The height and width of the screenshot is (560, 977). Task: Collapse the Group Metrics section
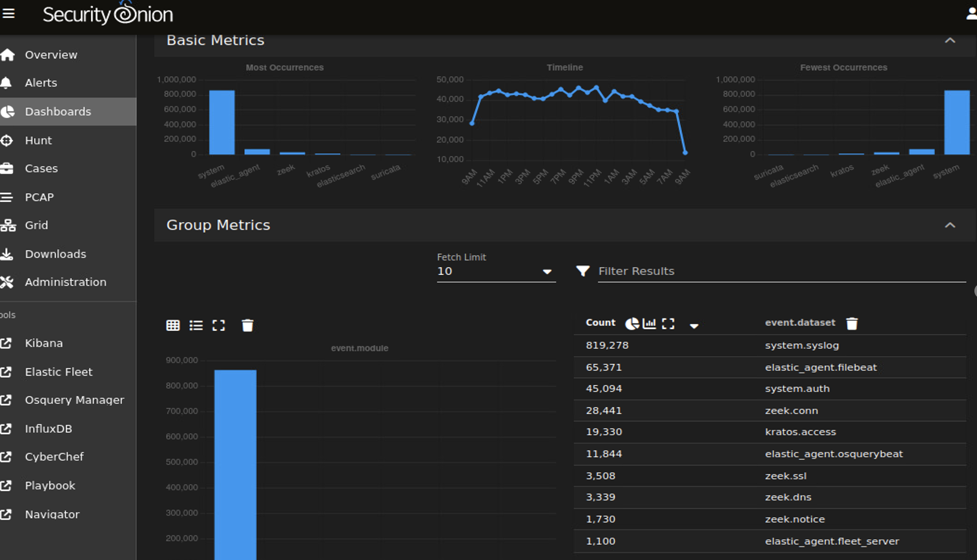[x=950, y=225]
